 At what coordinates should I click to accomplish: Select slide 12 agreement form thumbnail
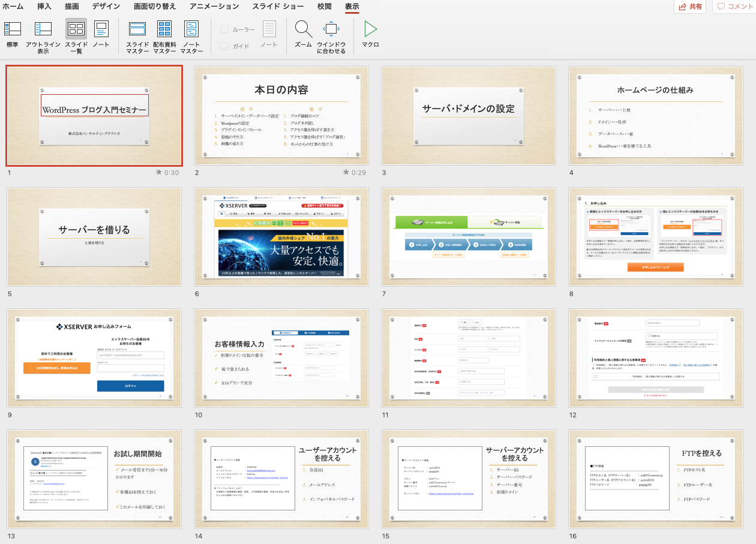coord(656,358)
